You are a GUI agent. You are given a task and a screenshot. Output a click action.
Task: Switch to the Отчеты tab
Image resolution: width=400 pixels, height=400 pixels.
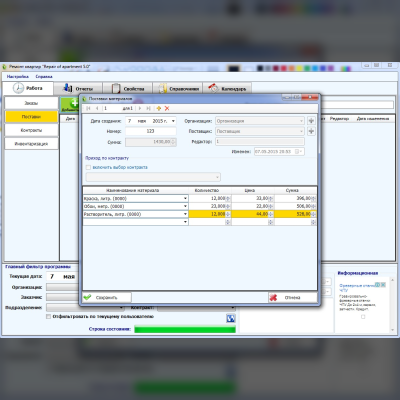[78, 89]
